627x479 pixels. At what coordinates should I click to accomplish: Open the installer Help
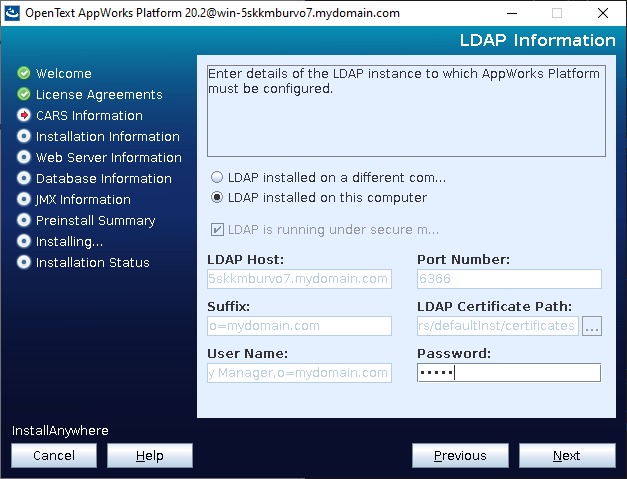point(149,455)
